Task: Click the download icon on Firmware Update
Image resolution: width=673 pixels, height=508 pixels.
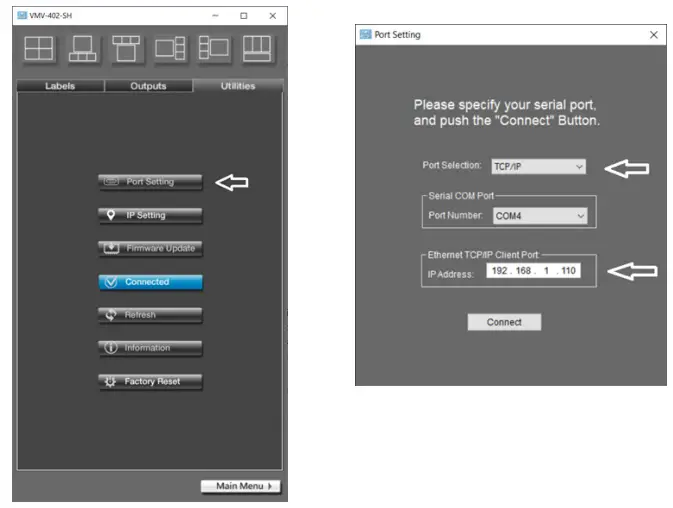Action: point(111,248)
